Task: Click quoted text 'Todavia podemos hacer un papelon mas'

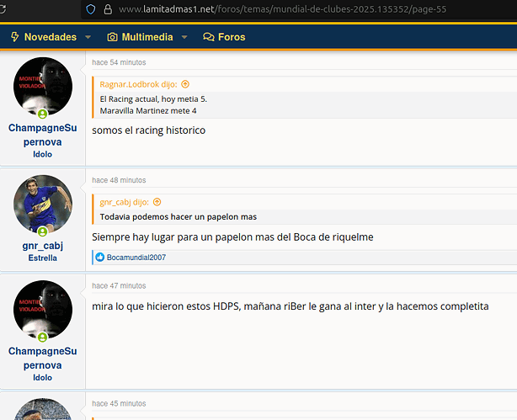Action: coord(178,217)
